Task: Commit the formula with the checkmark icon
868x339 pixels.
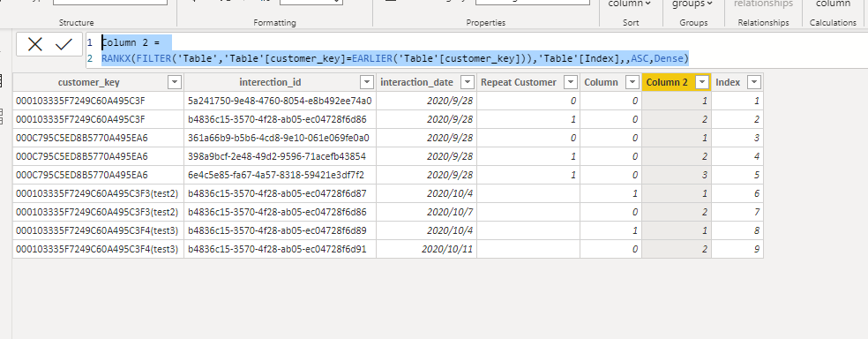Action: point(64,44)
